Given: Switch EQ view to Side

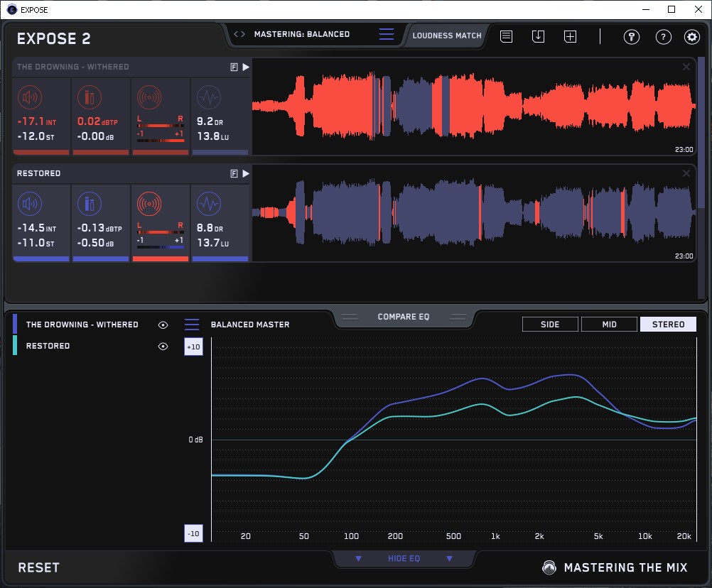Looking at the screenshot, I should click(x=550, y=325).
